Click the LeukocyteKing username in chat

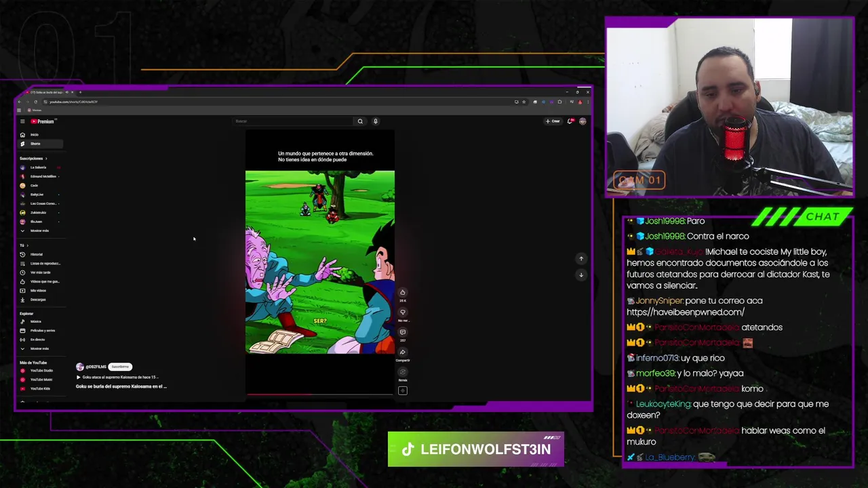[x=663, y=404]
